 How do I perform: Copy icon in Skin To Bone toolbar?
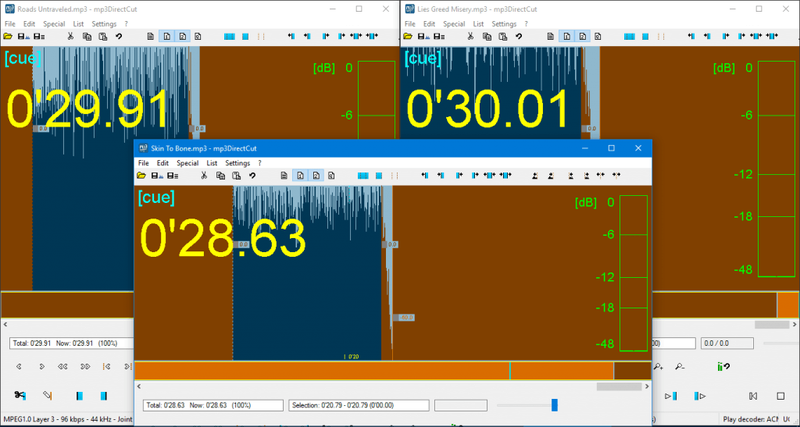point(220,175)
